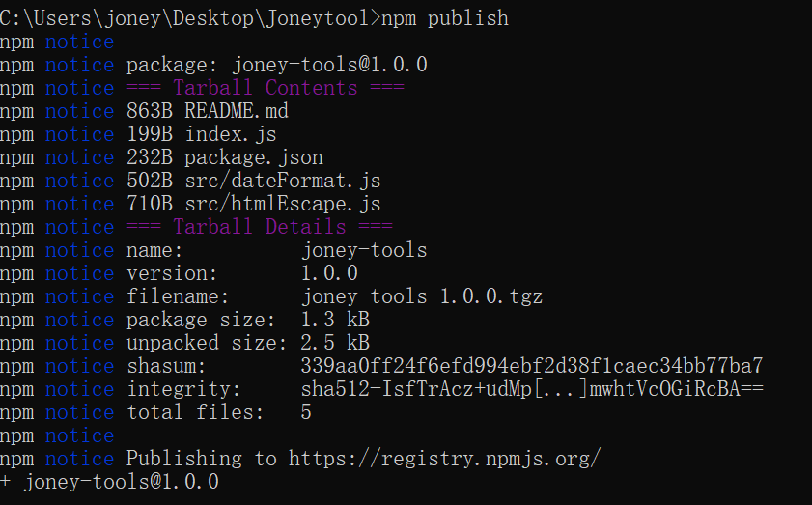
Task: Click the '199B index.js' file entry
Action: 202,134
